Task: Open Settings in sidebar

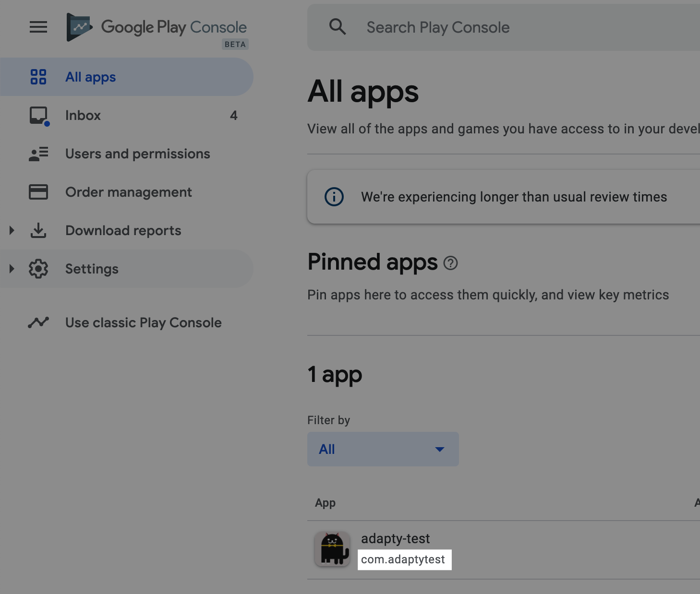Action: pos(127,269)
